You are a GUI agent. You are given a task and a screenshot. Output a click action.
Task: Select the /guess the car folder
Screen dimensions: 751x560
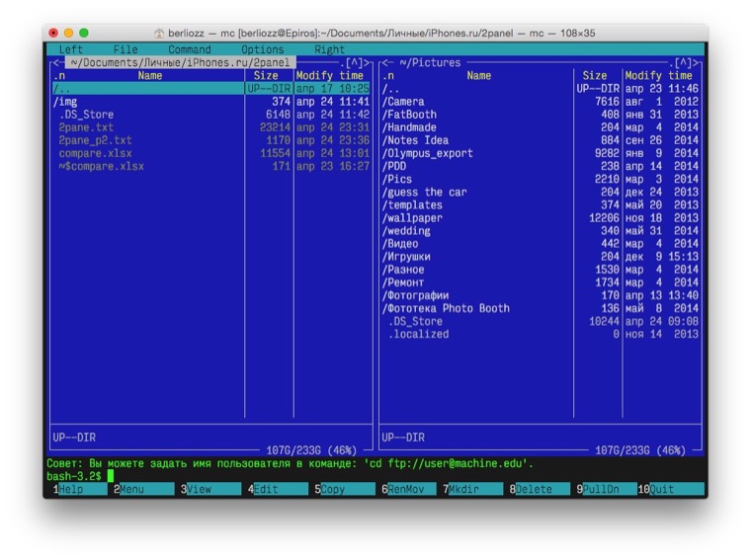click(541, 192)
